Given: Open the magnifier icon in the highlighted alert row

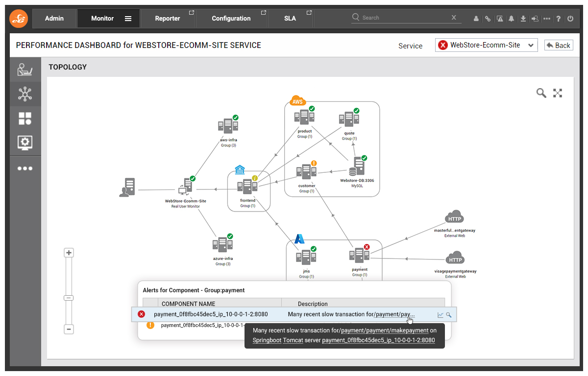Looking at the screenshot, I should click(449, 315).
